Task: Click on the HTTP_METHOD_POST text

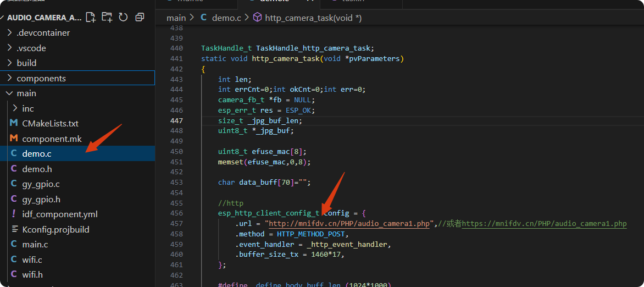Action: coord(312,234)
